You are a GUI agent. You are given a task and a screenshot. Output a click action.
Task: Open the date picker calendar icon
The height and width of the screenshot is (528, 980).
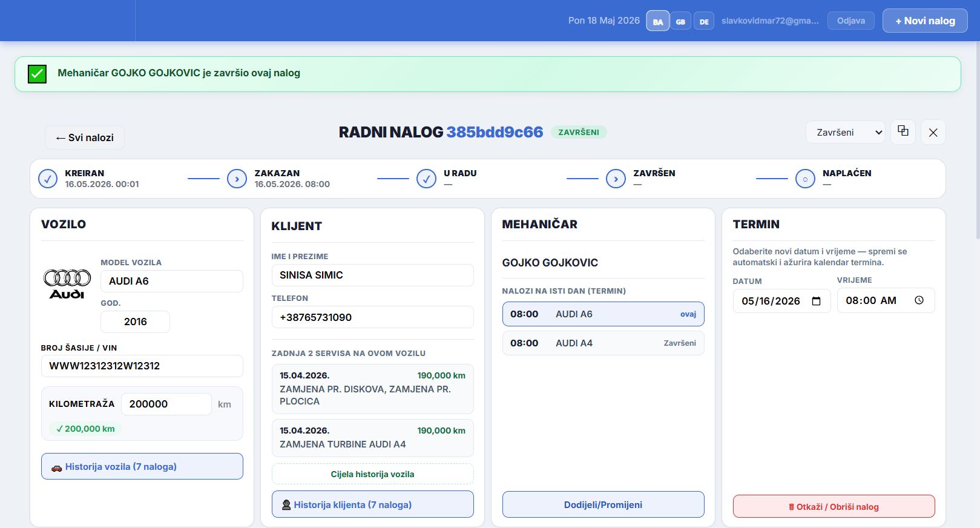816,301
